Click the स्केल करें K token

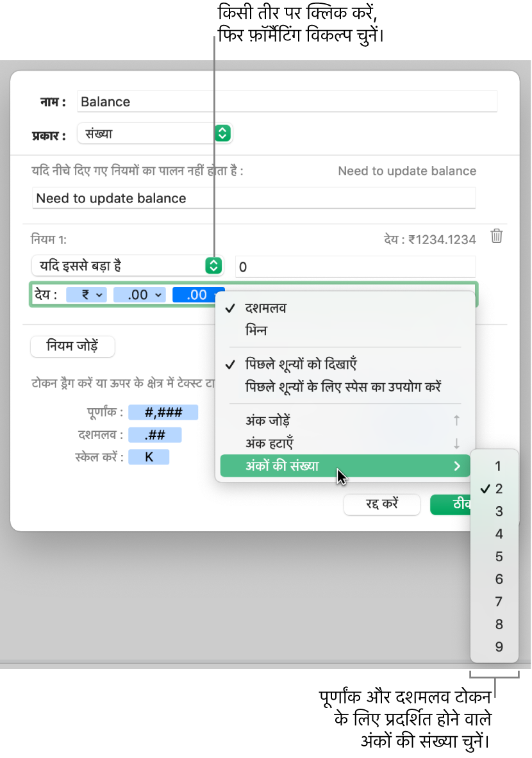[x=149, y=457]
